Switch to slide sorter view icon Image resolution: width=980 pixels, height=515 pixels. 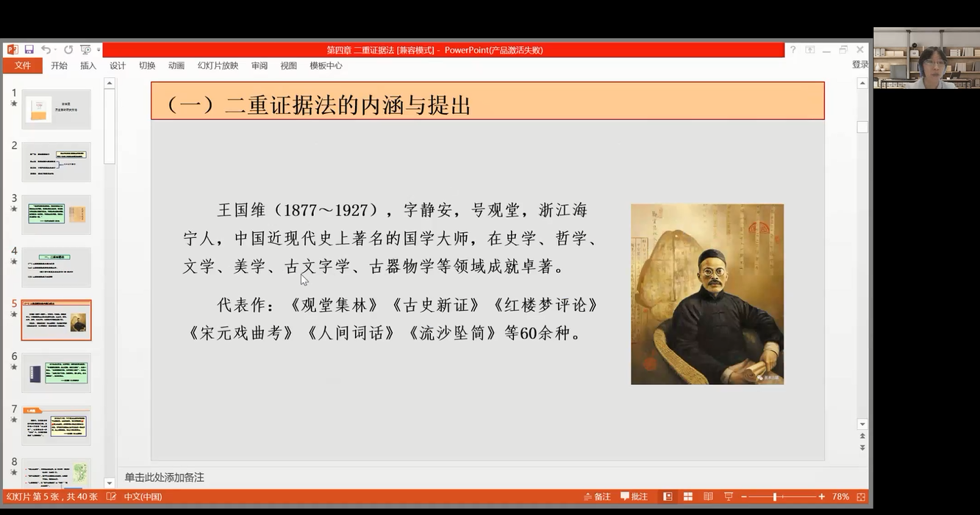point(688,497)
